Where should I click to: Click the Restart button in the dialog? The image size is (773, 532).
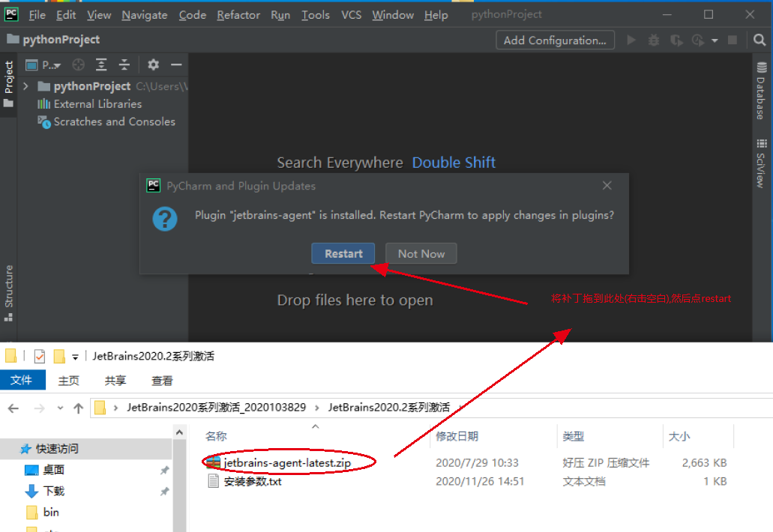click(x=343, y=254)
